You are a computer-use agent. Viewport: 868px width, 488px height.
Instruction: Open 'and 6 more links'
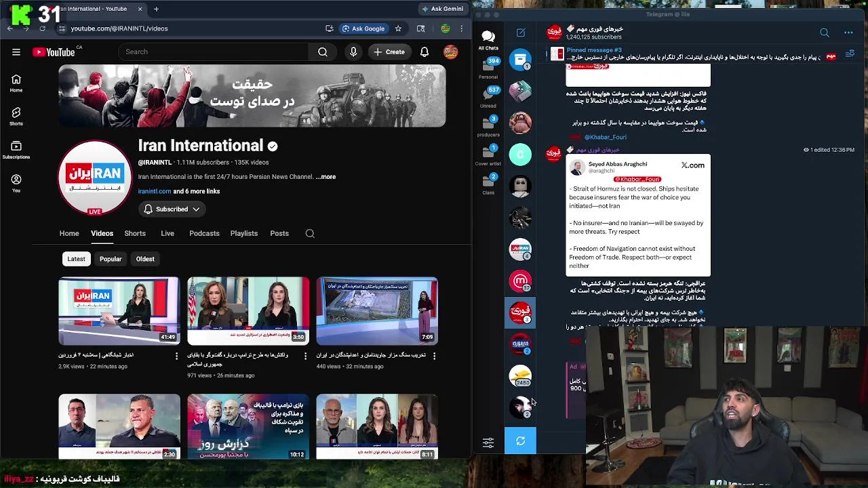pos(197,191)
